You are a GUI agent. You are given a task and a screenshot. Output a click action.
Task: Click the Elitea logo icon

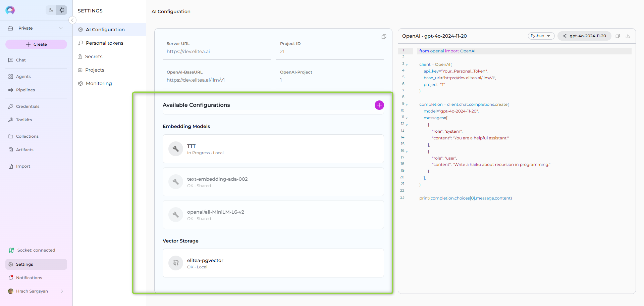(x=10, y=10)
